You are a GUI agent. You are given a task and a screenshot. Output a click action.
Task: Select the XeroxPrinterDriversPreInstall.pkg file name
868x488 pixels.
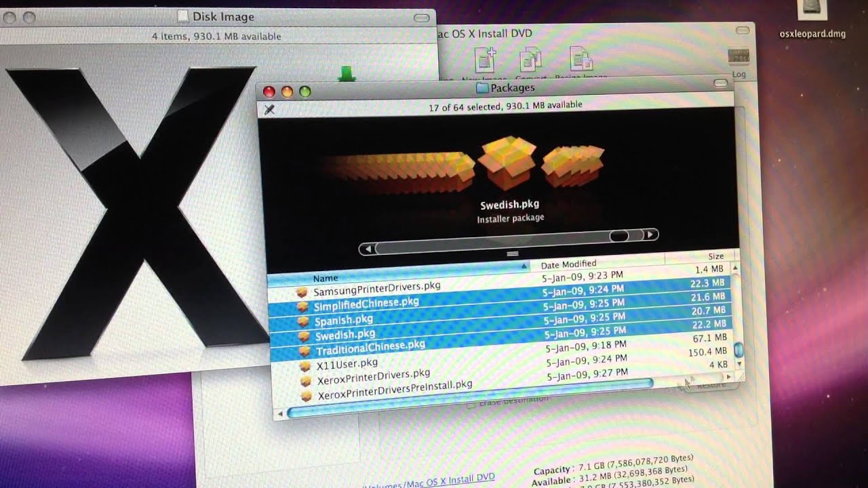tap(395, 388)
